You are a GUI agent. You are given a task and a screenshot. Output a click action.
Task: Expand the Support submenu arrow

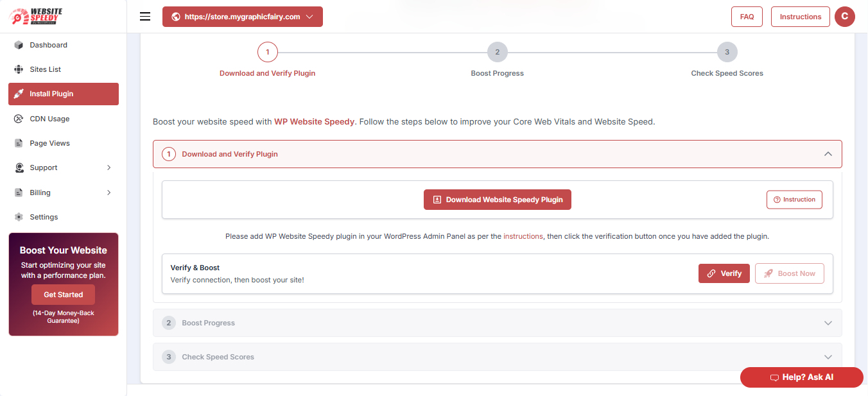click(x=109, y=168)
